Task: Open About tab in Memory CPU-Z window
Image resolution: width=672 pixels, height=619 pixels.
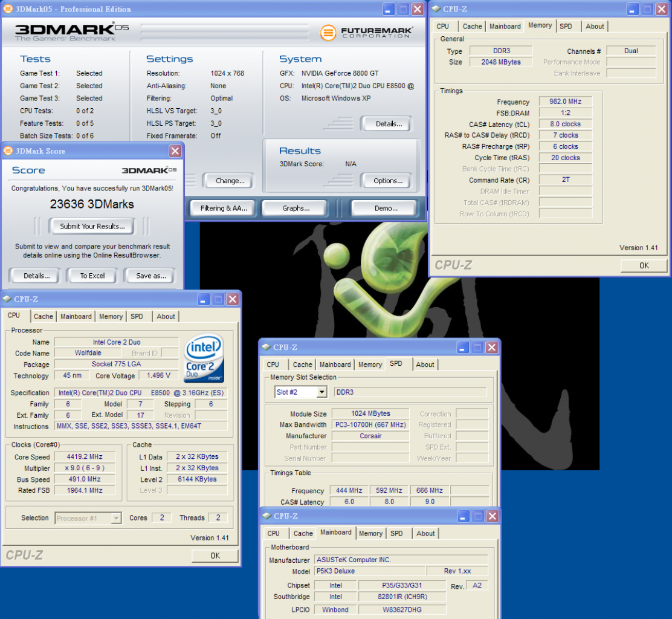Action: tap(595, 27)
